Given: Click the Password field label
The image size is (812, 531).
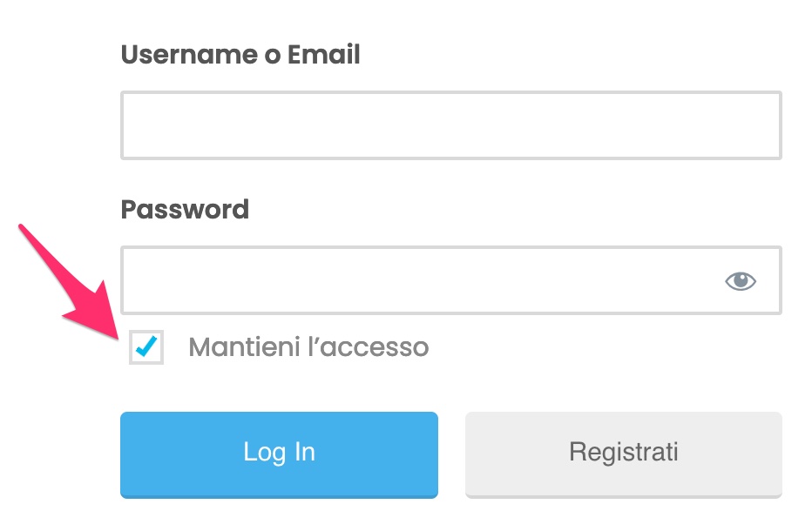Looking at the screenshot, I should coord(185,209).
